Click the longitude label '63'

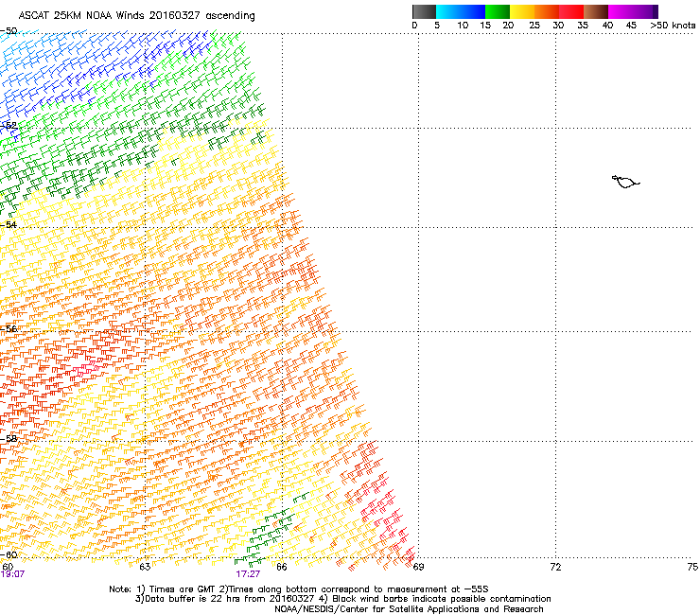[x=145, y=567]
